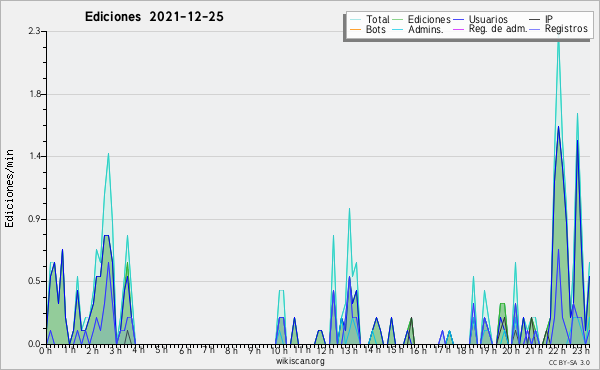Click the 12 h x-axis label
This screenshot has width=600, height=370.
(325, 351)
